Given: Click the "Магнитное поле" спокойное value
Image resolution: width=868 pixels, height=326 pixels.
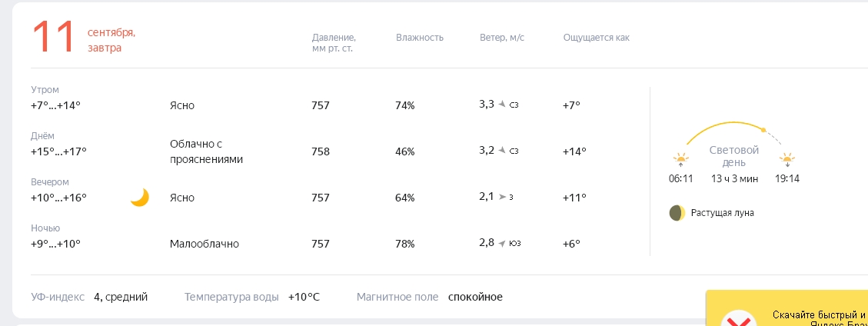Looking at the screenshot, I should 476,298.
